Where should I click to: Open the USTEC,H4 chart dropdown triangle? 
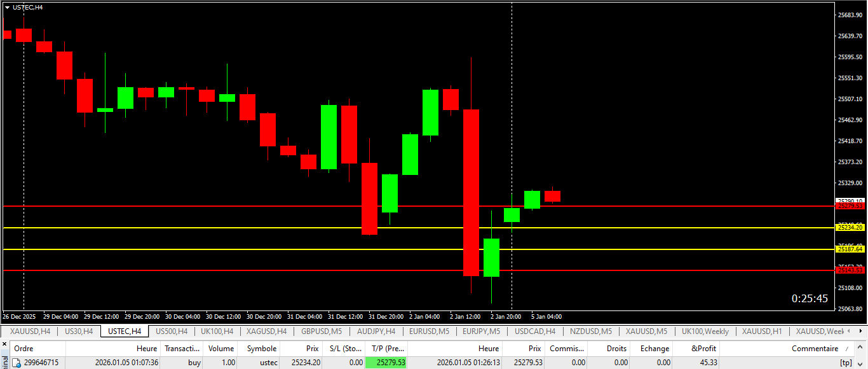point(7,7)
